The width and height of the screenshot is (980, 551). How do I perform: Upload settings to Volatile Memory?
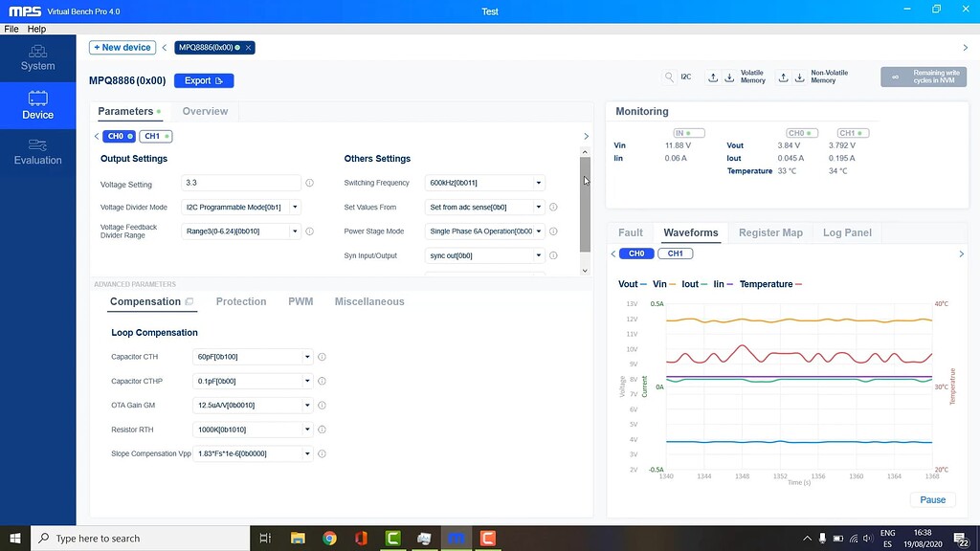click(713, 77)
